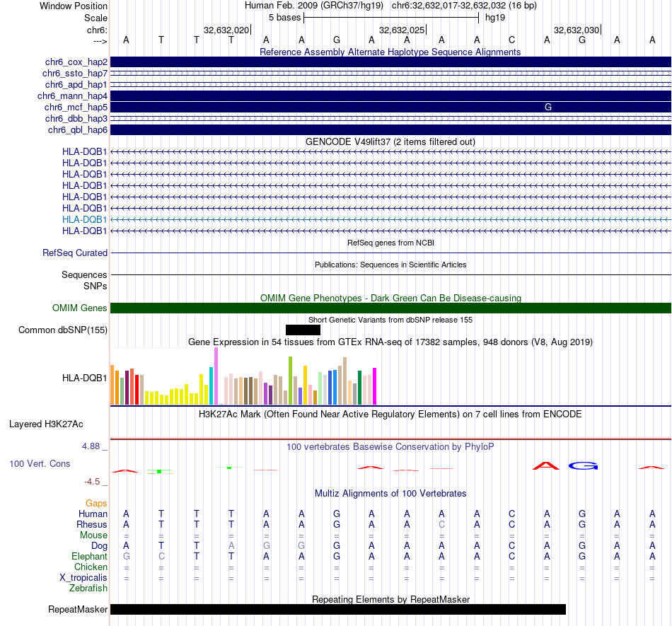The height and width of the screenshot is (626, 672).
Task: Click the chr6_mcf_hap5 track label
Action: coord(76,107)
